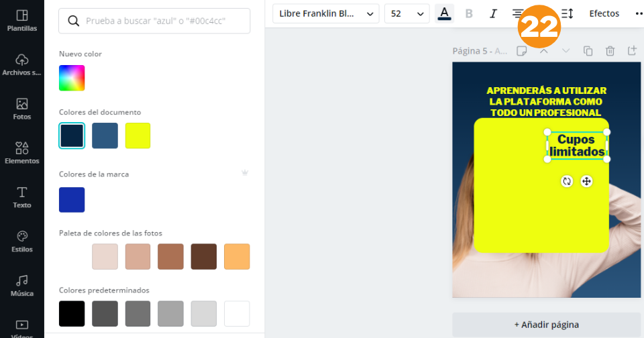Open the Nuevo color rainbow picker

tap(72, 78)
